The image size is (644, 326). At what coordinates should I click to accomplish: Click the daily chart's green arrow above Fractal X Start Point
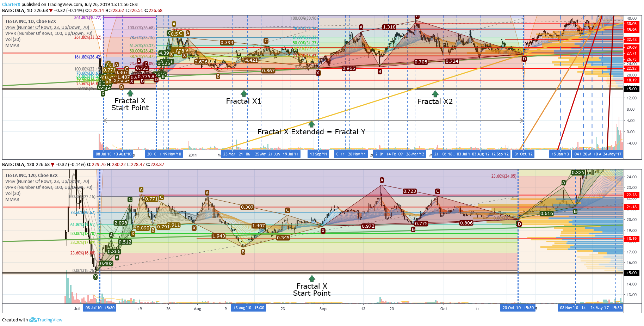click(130, 93)
